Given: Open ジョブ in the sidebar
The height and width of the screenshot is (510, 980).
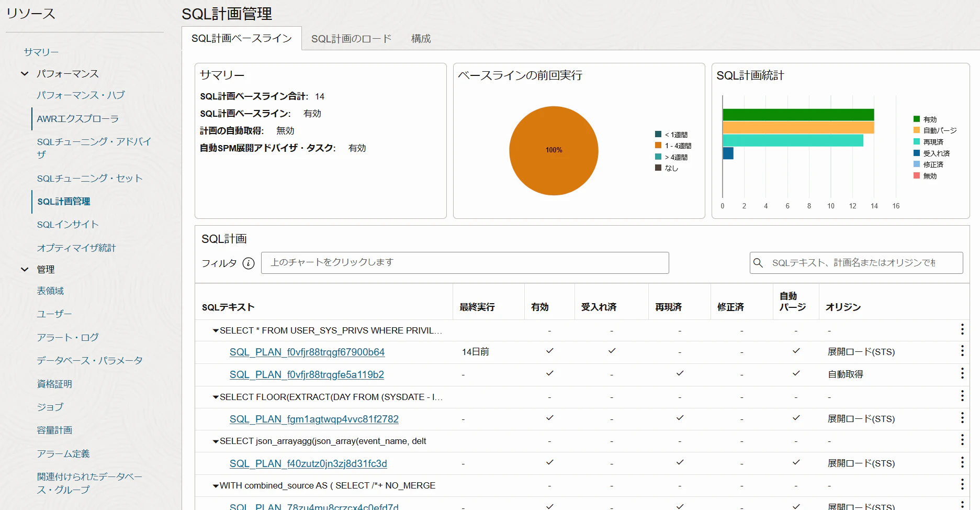Looking at the screenshot, I should [50, 407].
